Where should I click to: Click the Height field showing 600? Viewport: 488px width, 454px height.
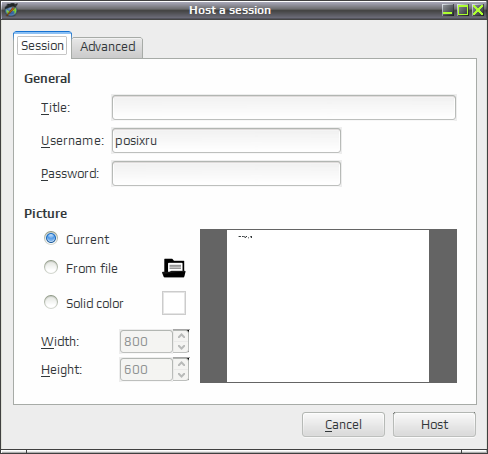coord(146,369)
